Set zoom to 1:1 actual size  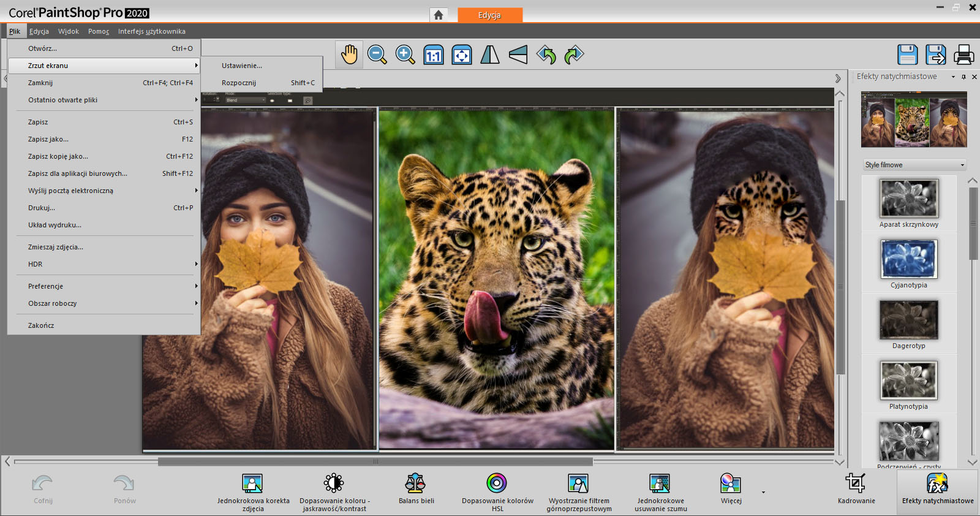point(434,55)
